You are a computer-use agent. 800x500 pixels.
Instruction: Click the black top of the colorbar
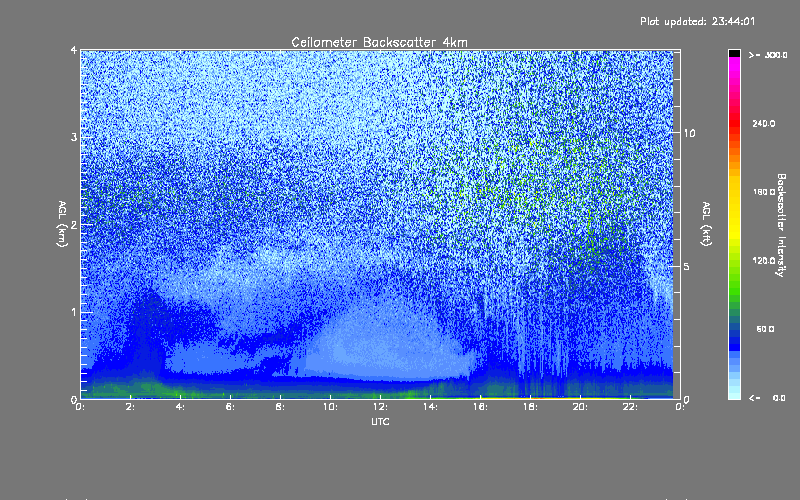[x=734, y=53]
